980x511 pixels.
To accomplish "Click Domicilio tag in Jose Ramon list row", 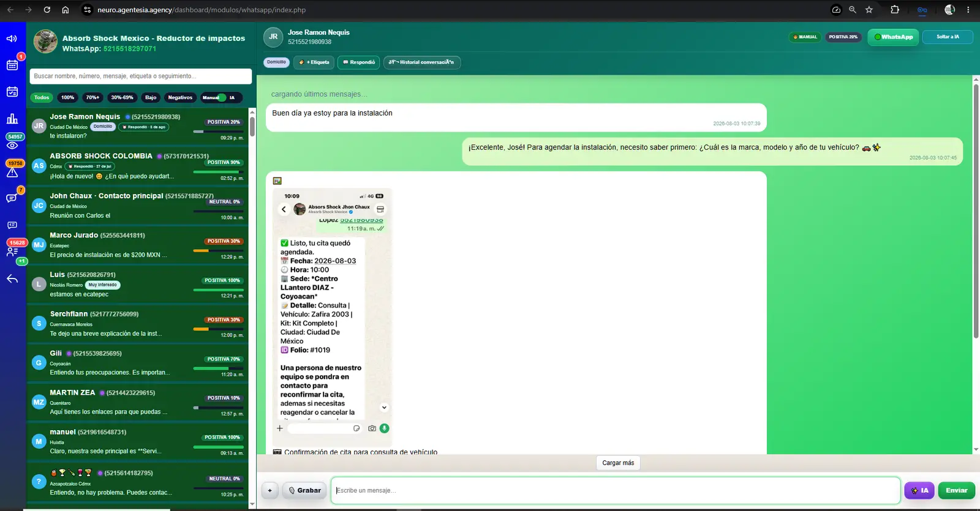I will click(103, 127).
